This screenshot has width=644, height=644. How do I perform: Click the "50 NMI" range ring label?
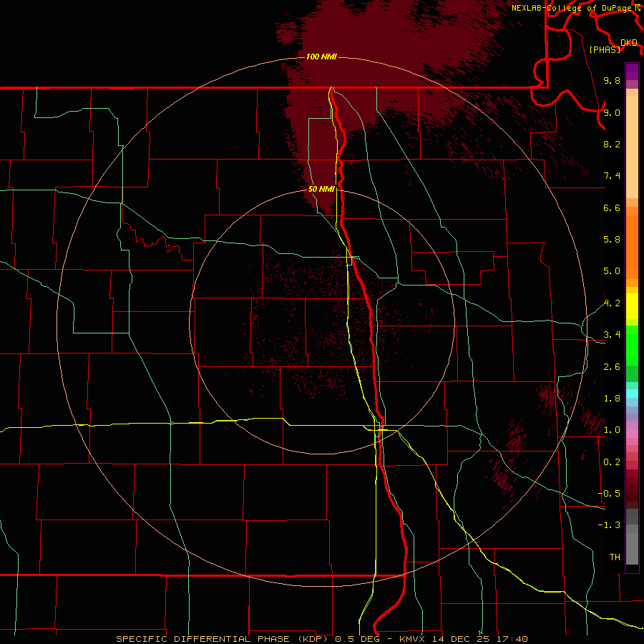pos(321,189)
